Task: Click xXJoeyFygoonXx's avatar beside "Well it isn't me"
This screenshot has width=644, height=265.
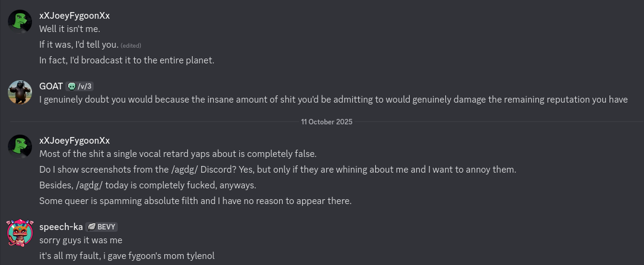Action: [20, 22]
